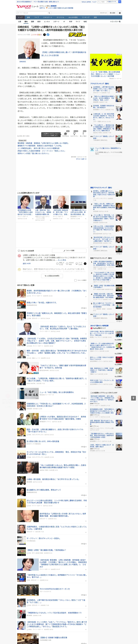Screen dimensions: 138x644
Task: Open the スポーツ category tab
Action: click(56, 21)
